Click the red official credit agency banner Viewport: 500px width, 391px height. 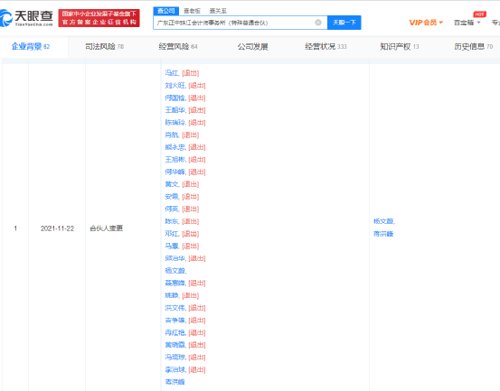tap(99, 18)
